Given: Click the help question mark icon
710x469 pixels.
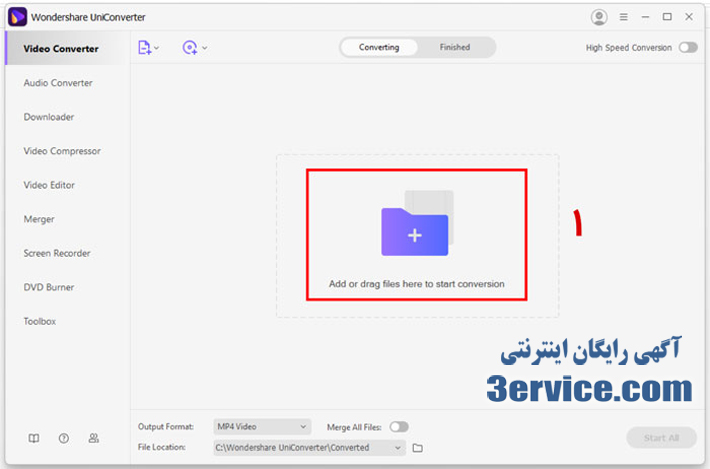Looking at the screenshot, I should coord(64,438).
